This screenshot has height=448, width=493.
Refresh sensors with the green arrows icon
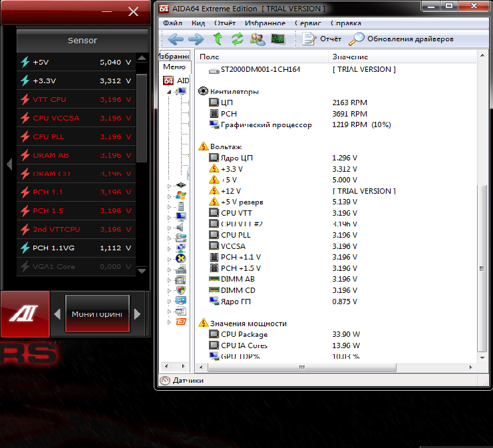(x=238, y=39)
